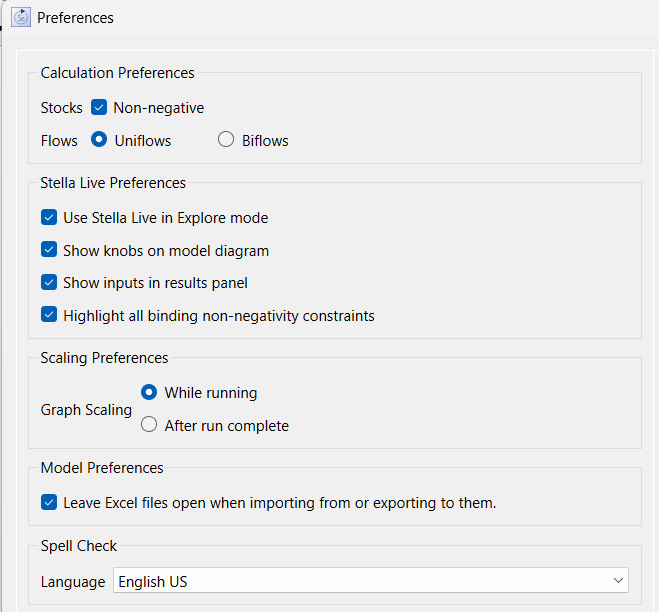Click the After run complete label
Image resolution: width=659 pixels, height=612 pixels.
click(x=227, y=426)
